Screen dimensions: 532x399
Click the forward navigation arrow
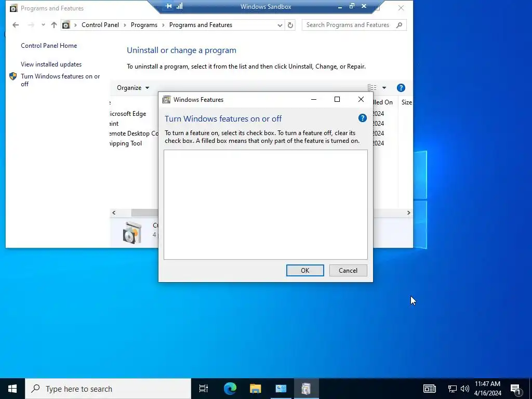[31, 25]
